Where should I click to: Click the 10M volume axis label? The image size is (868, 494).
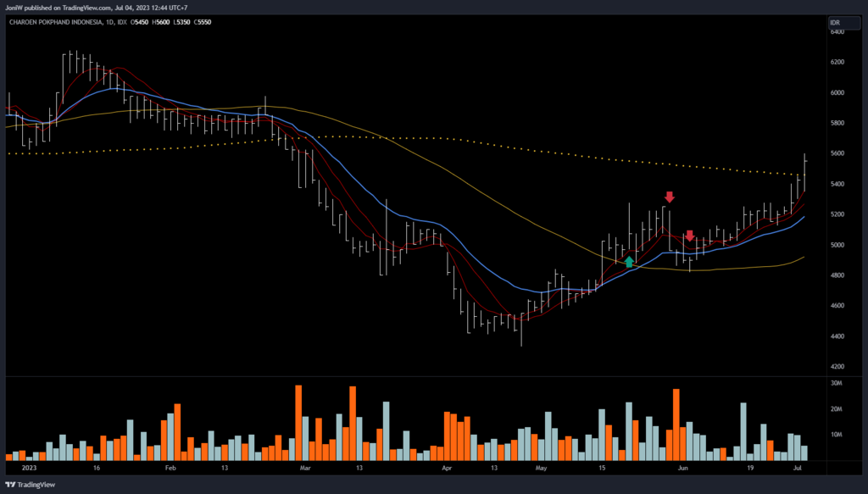837,435
